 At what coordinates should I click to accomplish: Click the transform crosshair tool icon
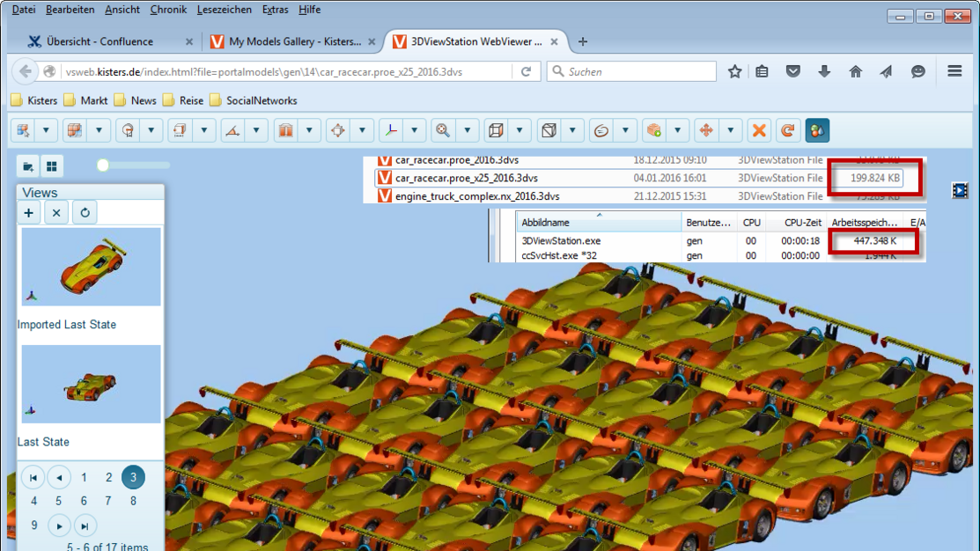coord(338,130)
